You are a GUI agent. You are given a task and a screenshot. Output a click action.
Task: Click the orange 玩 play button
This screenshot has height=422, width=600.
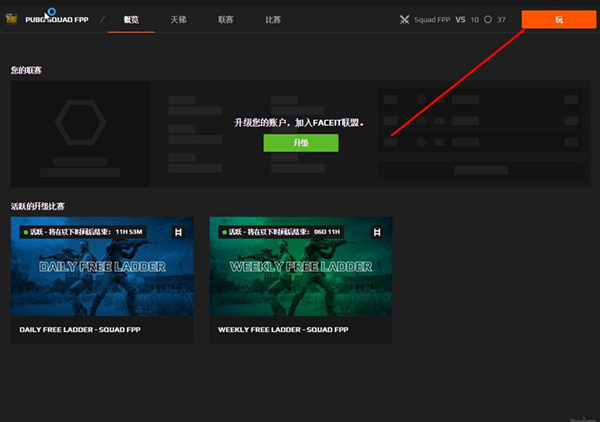[559, 20]
